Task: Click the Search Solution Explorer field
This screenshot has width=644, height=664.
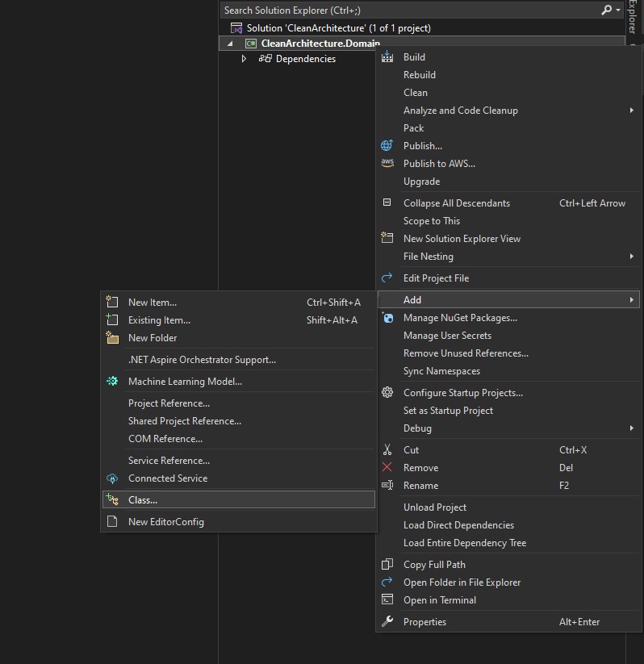Action: (363, 10)
